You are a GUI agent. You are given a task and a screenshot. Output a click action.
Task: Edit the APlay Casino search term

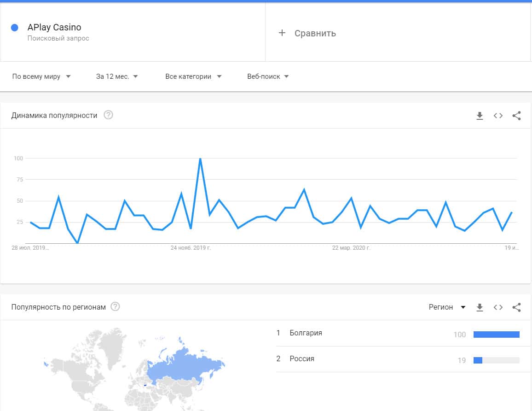click(x=54, y=28)
